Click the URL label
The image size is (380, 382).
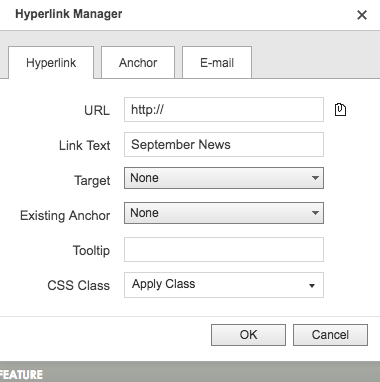[x=97, y=110]
